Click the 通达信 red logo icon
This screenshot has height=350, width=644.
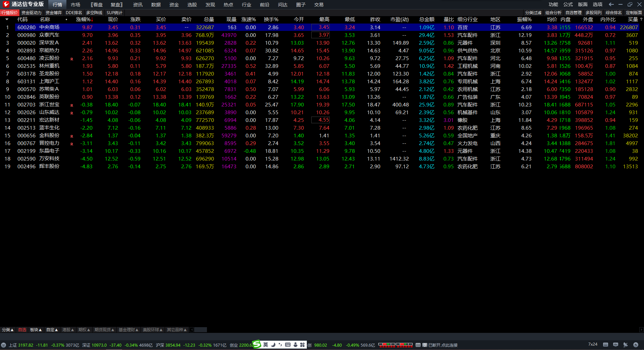click(6, 4)
